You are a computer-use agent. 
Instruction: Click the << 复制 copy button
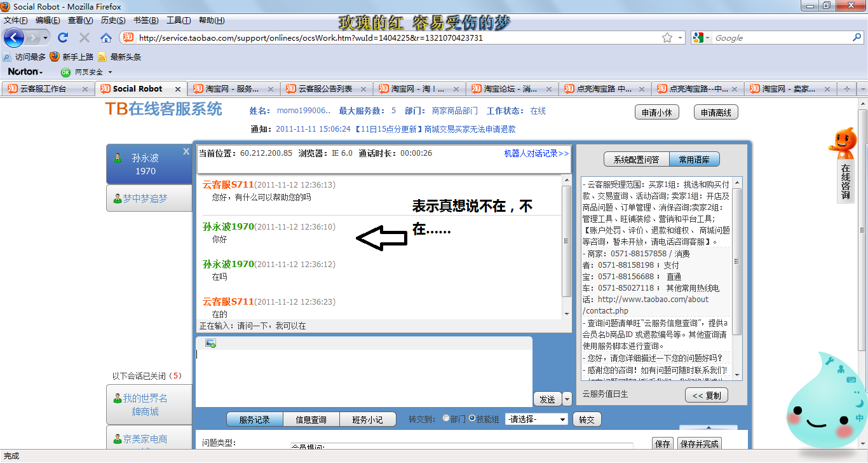tap(707, 395)
